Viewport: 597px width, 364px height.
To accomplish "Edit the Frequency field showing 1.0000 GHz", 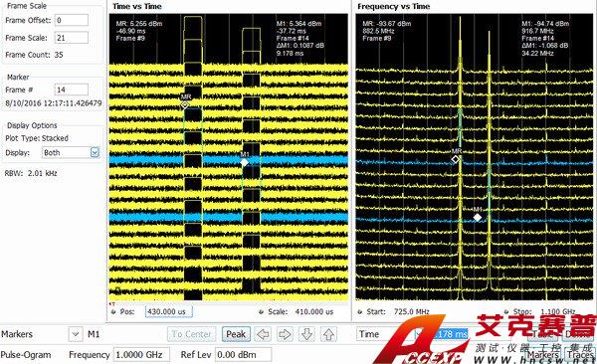I will pos(141,354).
